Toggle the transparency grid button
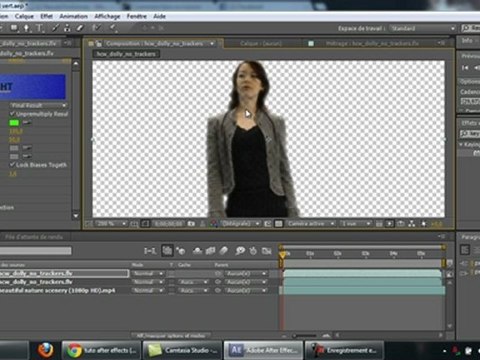This screenshot has height=360, width=480. pos(279,224)
